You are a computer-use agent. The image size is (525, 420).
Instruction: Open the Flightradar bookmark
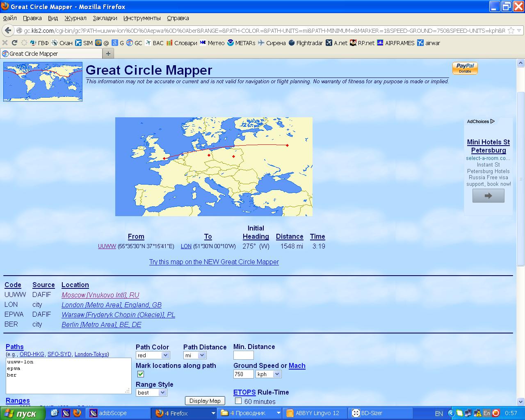306,43
